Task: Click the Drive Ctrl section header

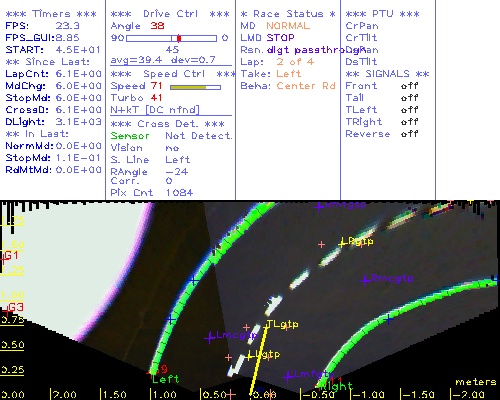Action: click(x=170, y=14)
